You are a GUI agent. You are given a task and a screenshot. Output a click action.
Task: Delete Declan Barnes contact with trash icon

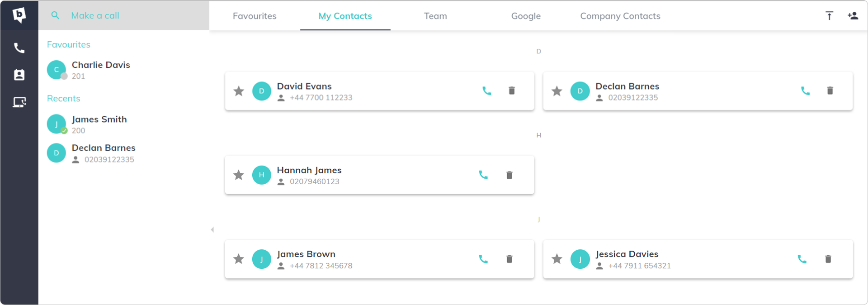[830, 91]
